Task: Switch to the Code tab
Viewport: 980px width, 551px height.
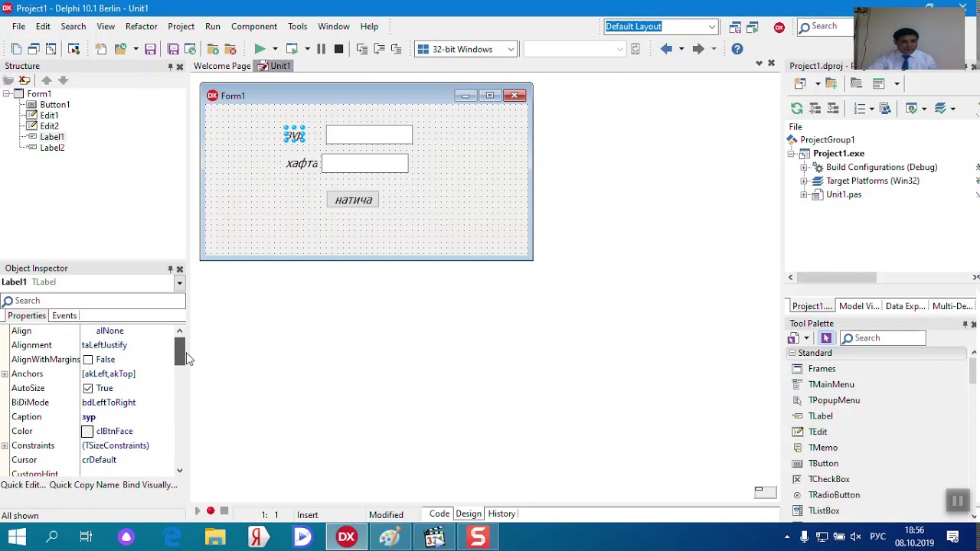Action: 439,514
